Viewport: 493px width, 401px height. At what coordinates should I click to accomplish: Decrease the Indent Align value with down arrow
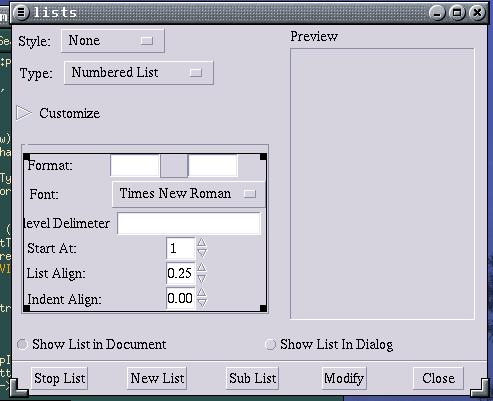tap(201, 303)
